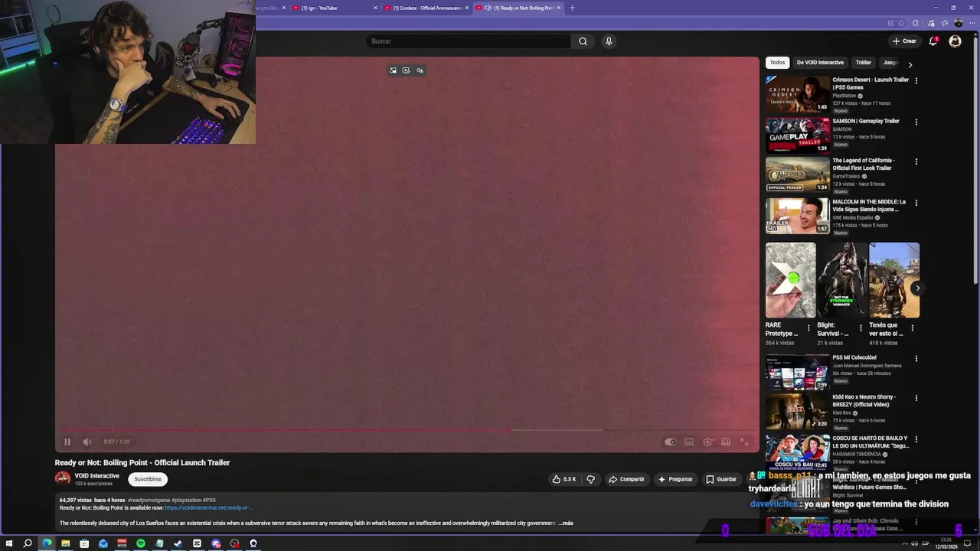This screenshot has width=980, height=551.
Task: Open VOID Interactive channel avatar
Action: (63, 478)
